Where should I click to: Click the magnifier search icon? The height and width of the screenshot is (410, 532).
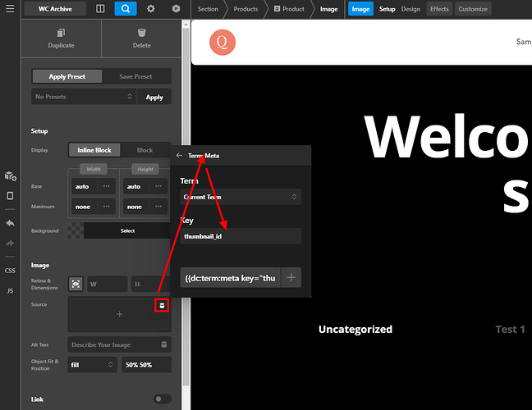coord(126,9)
